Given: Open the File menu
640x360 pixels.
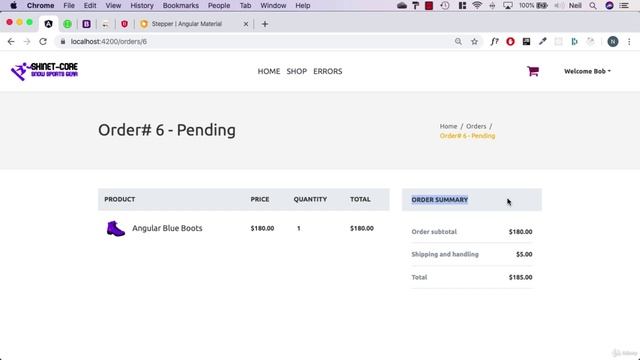Looking at the screenshot, I should 69,5.
